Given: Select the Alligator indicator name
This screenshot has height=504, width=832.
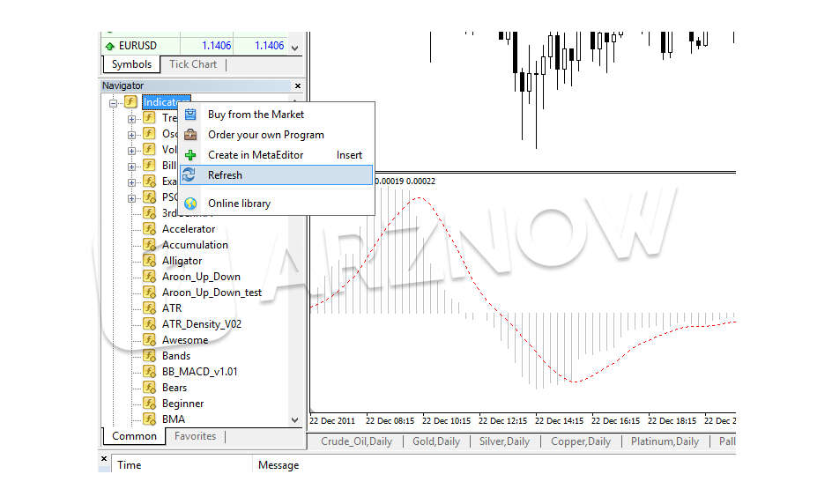Looking at the screenshot, I should [x=182, y=261].
